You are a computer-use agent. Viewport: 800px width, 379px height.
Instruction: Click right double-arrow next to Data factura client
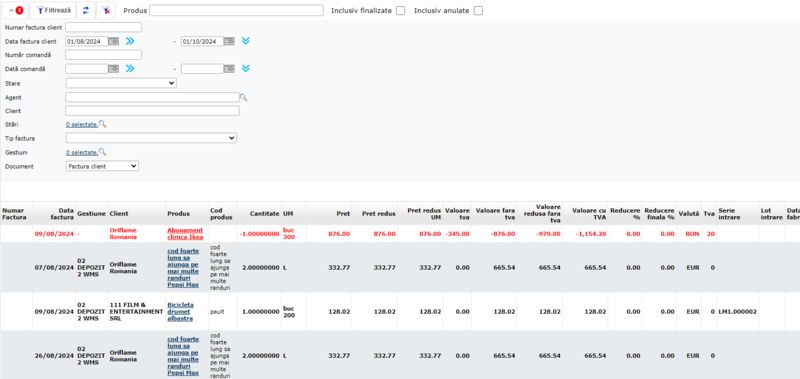click(x=130, y=41)
